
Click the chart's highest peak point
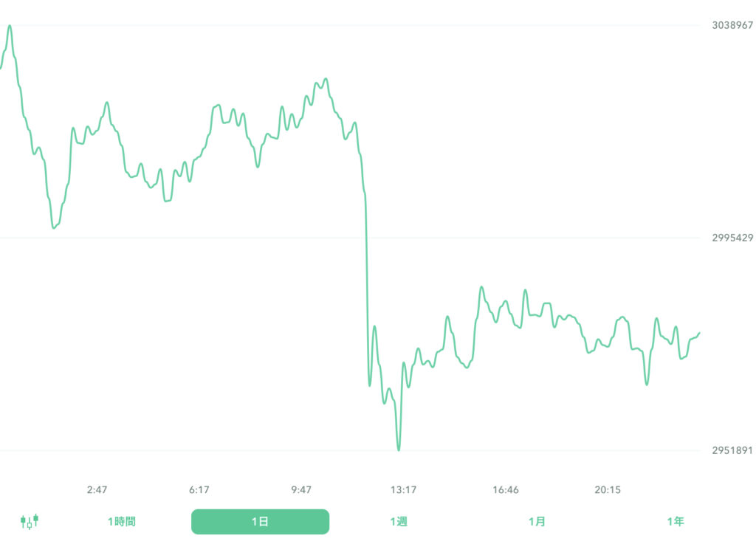[x=10, y=26]
